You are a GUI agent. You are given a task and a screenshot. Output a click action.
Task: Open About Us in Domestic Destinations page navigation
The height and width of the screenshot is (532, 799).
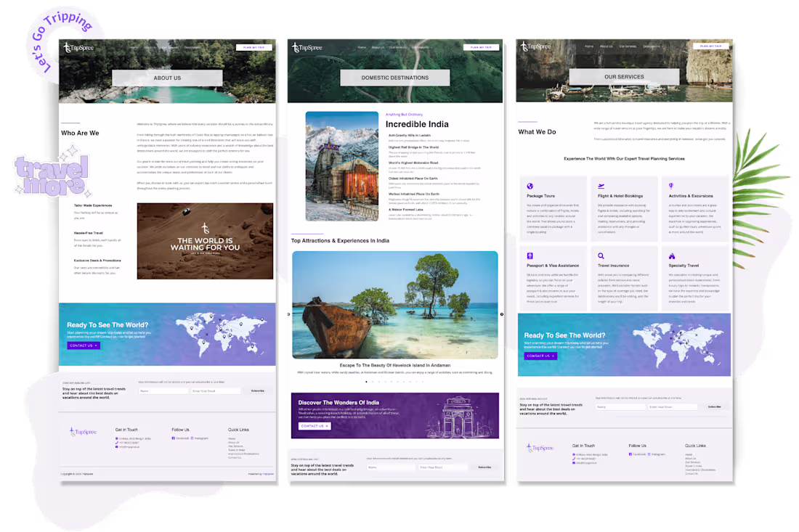(378, 47)
